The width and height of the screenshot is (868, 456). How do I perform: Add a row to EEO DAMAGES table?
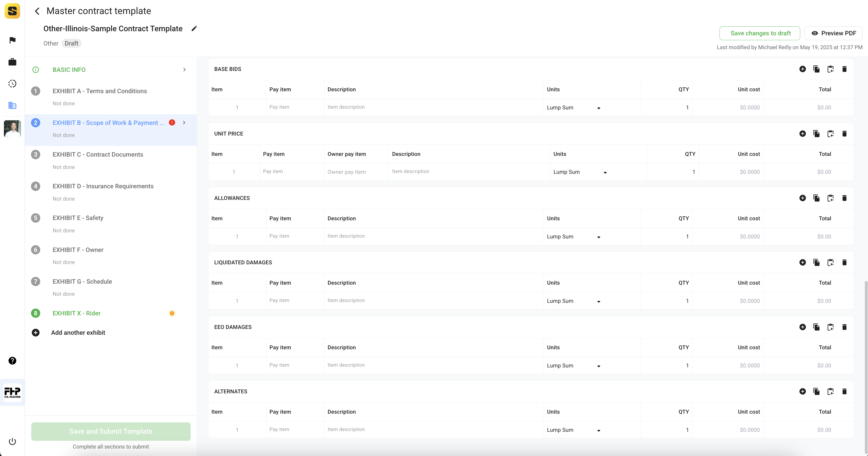(x=803, y=327)
